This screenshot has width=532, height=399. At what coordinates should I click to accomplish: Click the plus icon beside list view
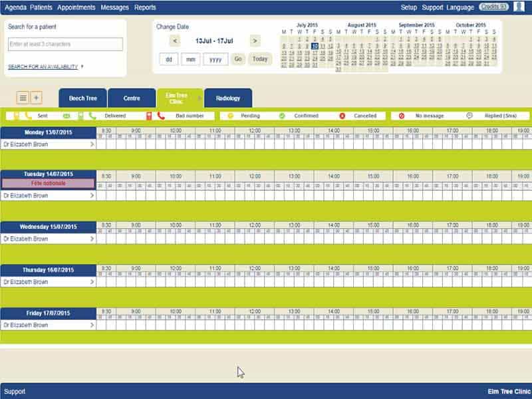(x=37, y=98)
